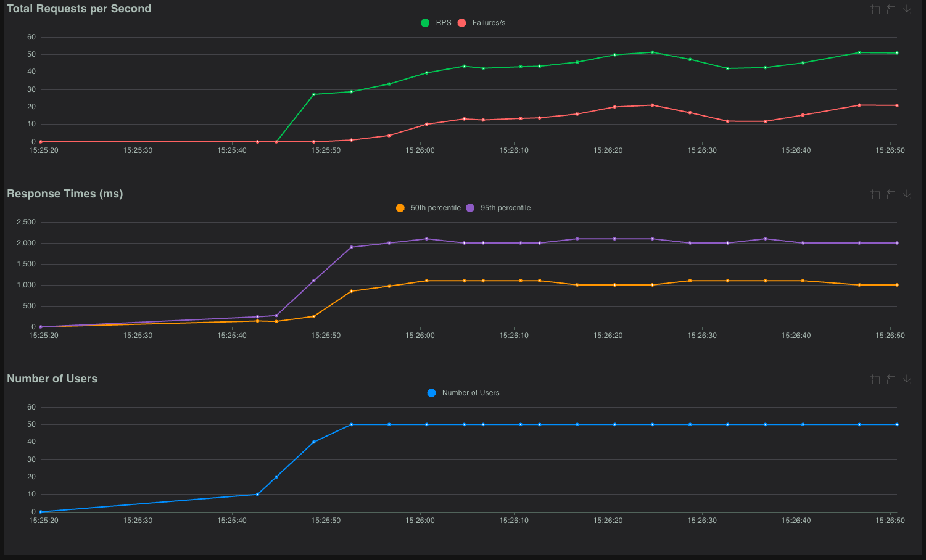Activate area zoom on Total Requests chart
Image resolution: width=926 pixels, height=560 pixels.
[x=875, y=10]
